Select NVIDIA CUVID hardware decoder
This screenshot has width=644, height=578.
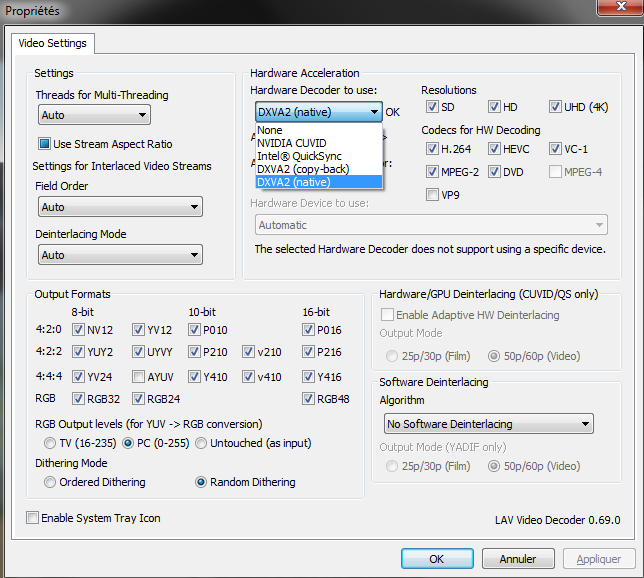tap(319, 143)
